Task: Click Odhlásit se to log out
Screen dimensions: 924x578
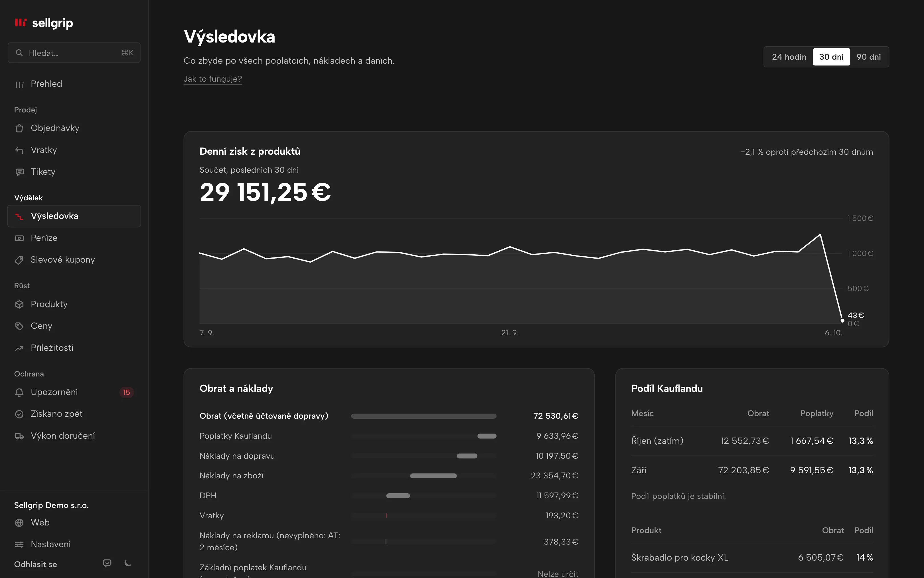Action: tap(36, 564)
